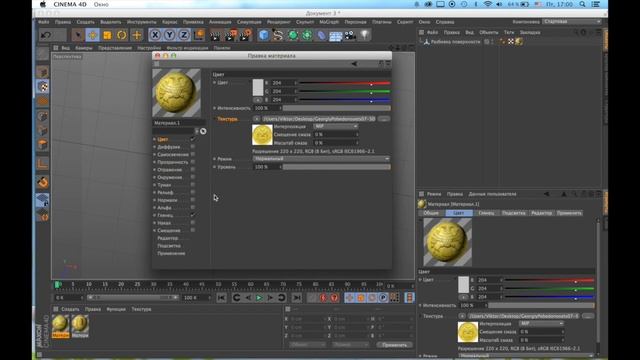This screenshot has width=640, height=360.
Task: Activate the Scale tool icon
Action: [x=107, y=35]
